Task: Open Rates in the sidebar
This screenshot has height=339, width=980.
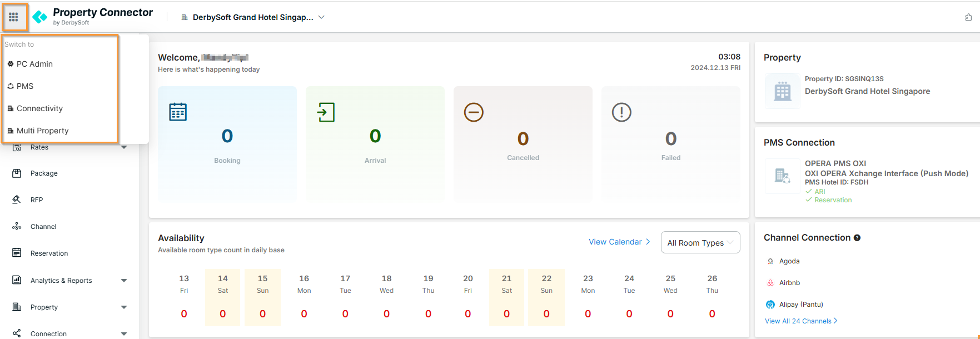Action: [x=39, y=147]
